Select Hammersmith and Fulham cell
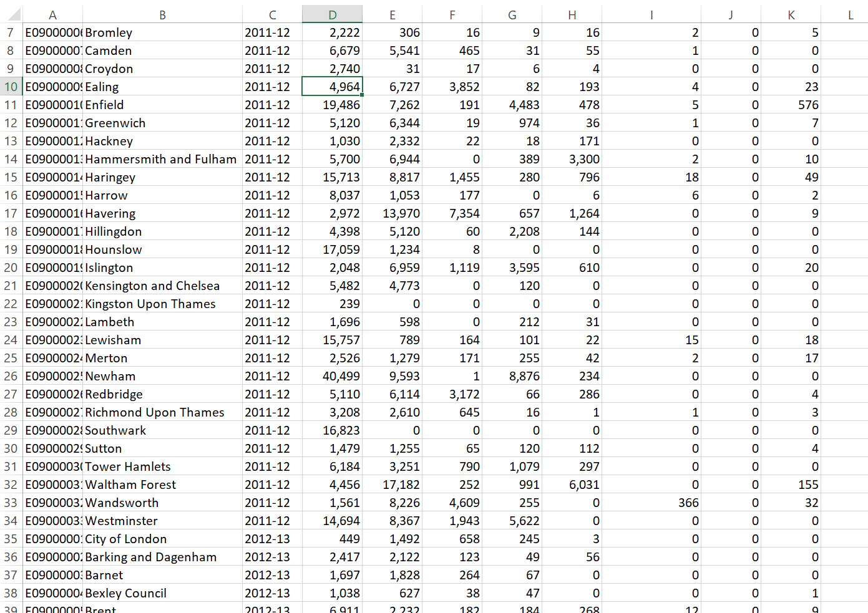Image resolution: width=868 pixels, height=613 pixels. [x=162, y=159]
